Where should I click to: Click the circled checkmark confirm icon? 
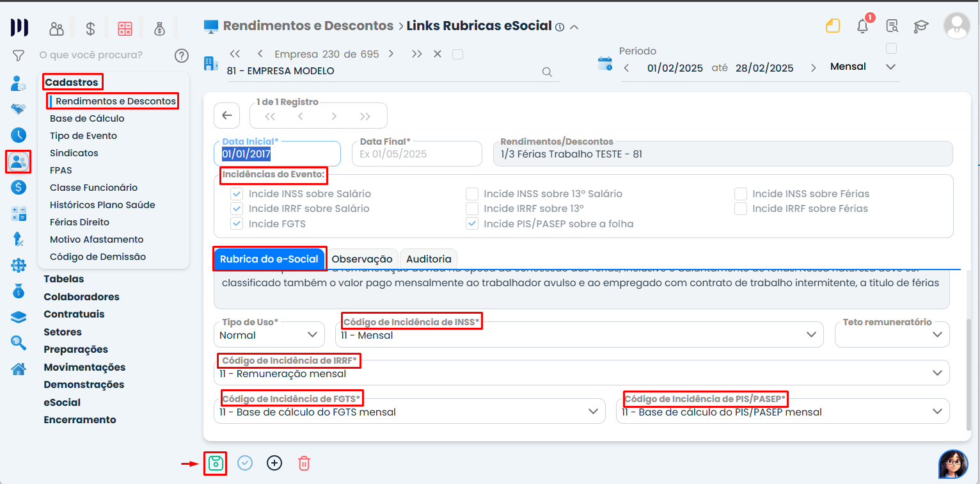click(245, 463)
